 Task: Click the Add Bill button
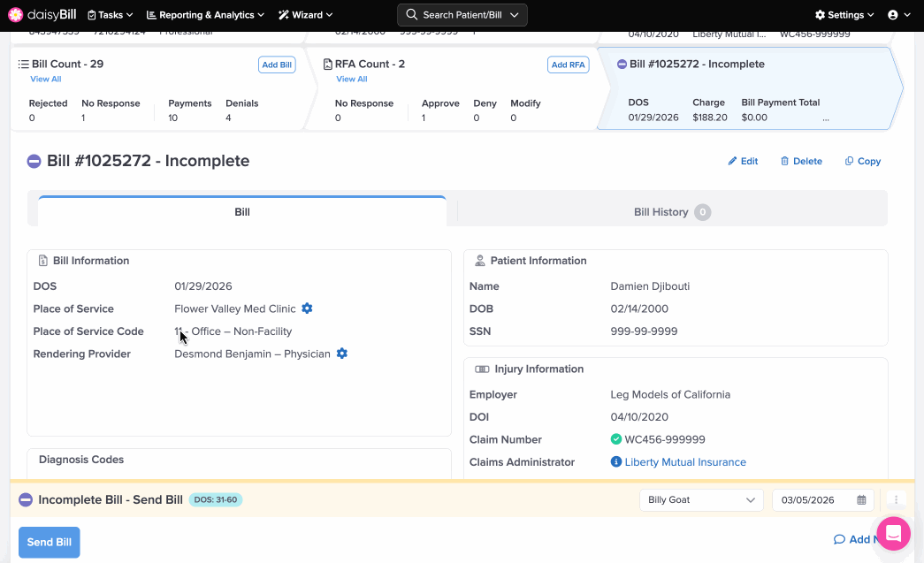coord(277,65)
